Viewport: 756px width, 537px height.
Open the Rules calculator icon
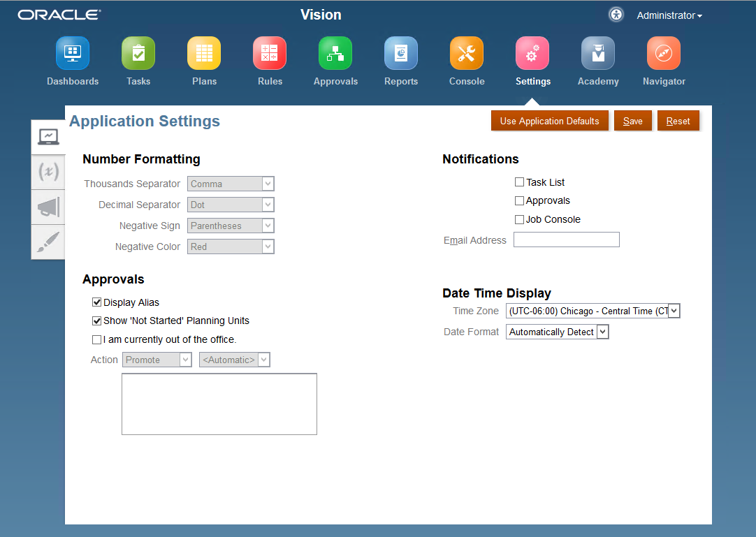tap(270, 53)
